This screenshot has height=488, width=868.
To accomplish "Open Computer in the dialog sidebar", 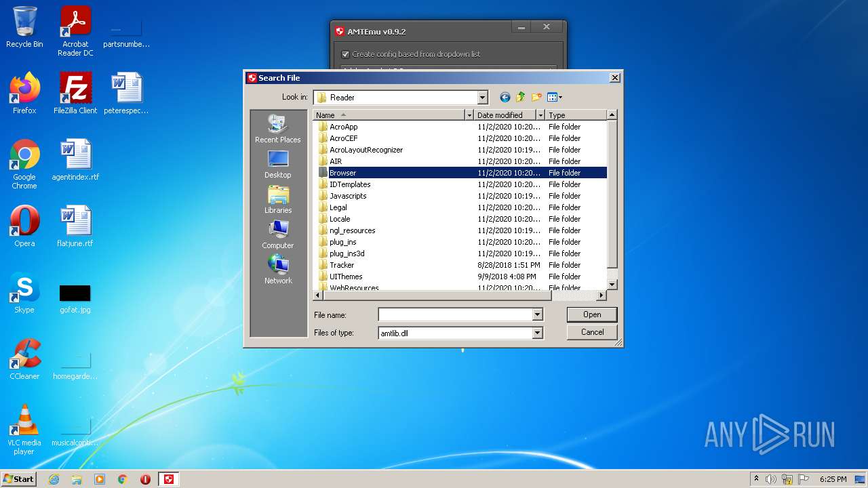I will [x=278, y=235].
